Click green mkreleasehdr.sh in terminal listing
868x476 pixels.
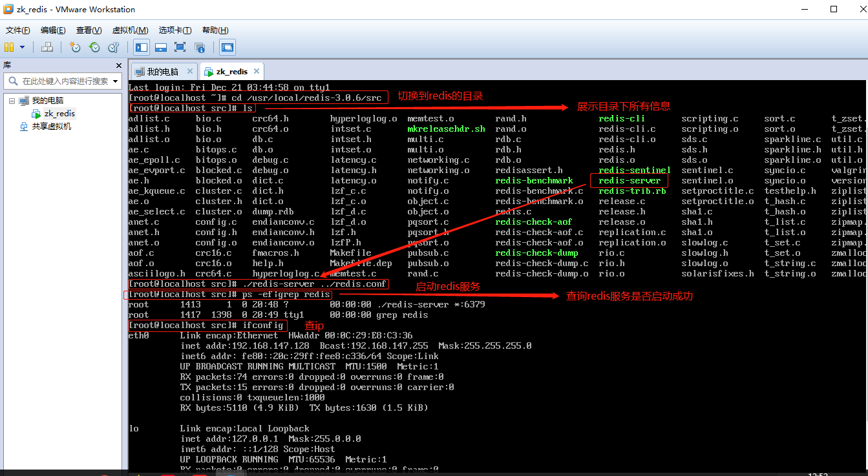(446, 129)
